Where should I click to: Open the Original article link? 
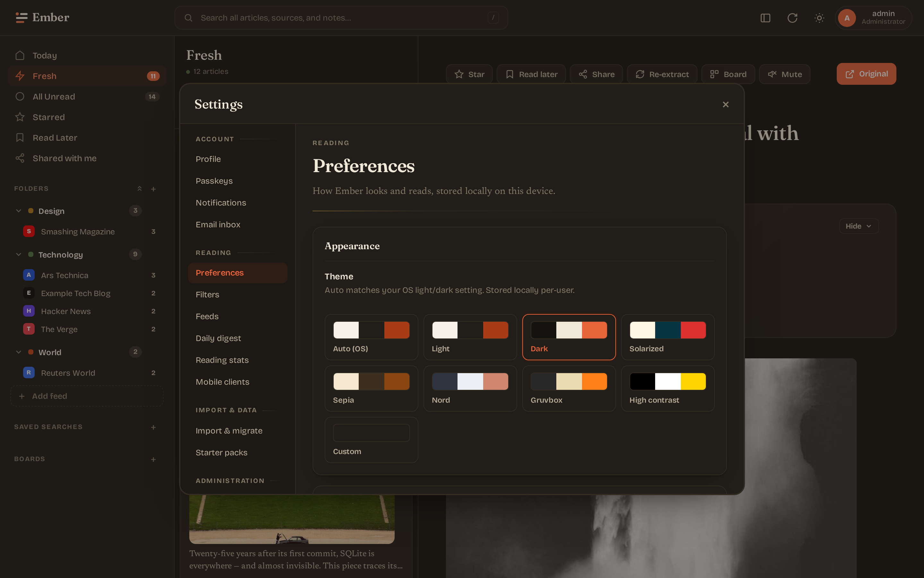click(866, 74)
